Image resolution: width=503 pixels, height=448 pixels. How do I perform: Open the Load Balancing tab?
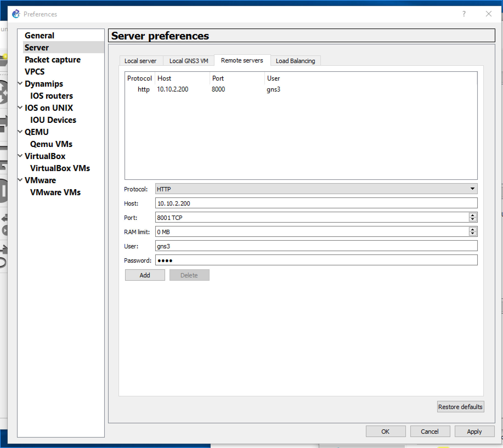pos(295,61)
